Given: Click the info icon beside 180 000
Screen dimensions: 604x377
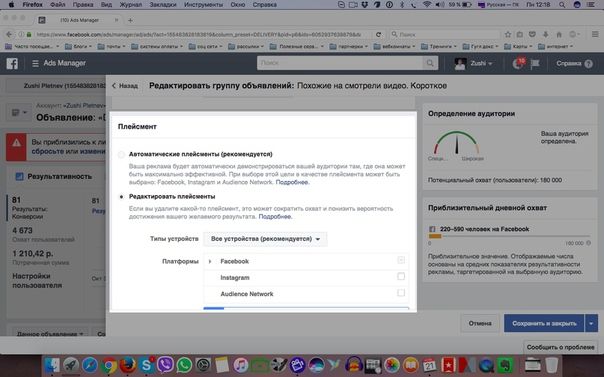Looking at the screenshot, I should 588,243.
